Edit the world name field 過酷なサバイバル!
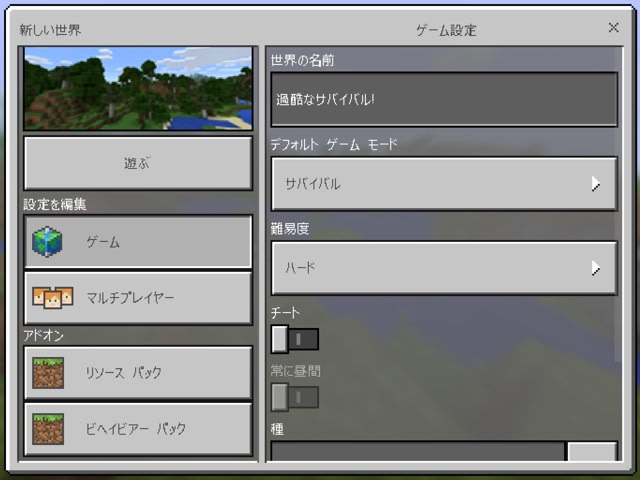The image size is (640, 480). point(444,100)
